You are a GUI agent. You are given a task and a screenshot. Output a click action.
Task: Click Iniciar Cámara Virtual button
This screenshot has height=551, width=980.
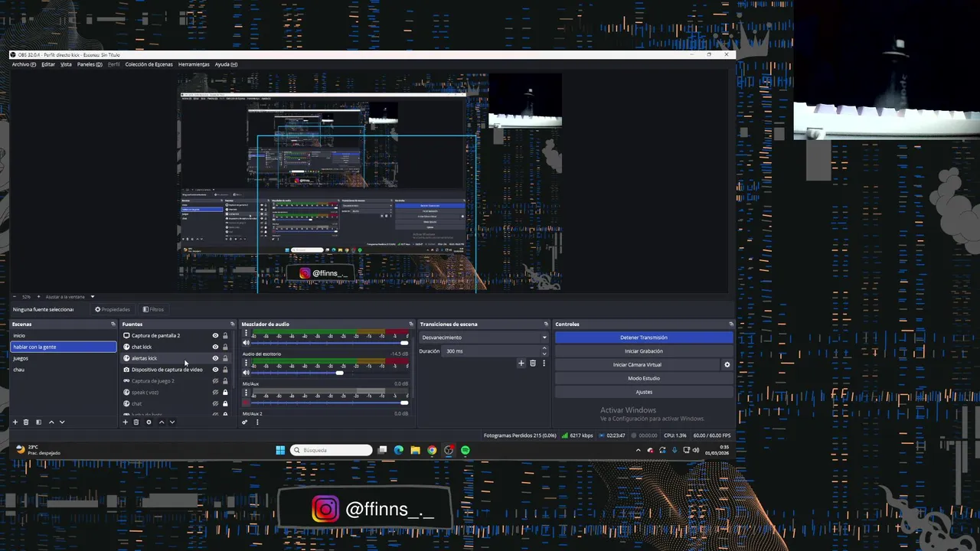(x=637, y=364)
